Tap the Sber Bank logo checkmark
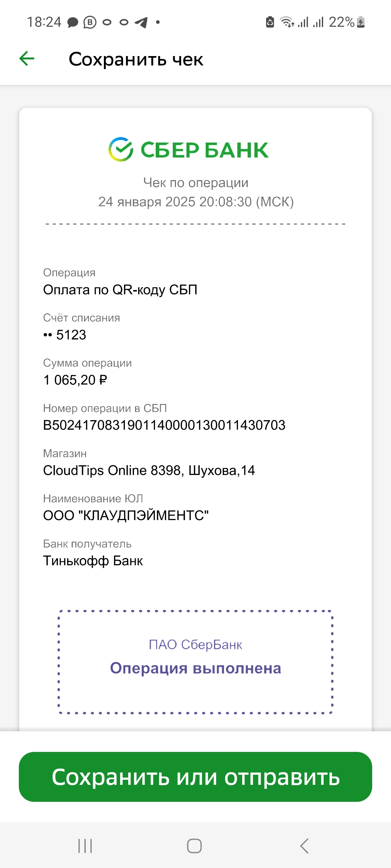This screenshot has height=868, width=391. click(x=121, y=149)
